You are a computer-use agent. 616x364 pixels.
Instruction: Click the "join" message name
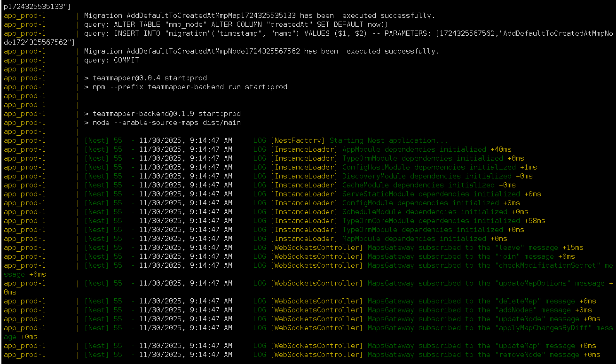click(x=507, y=256)
